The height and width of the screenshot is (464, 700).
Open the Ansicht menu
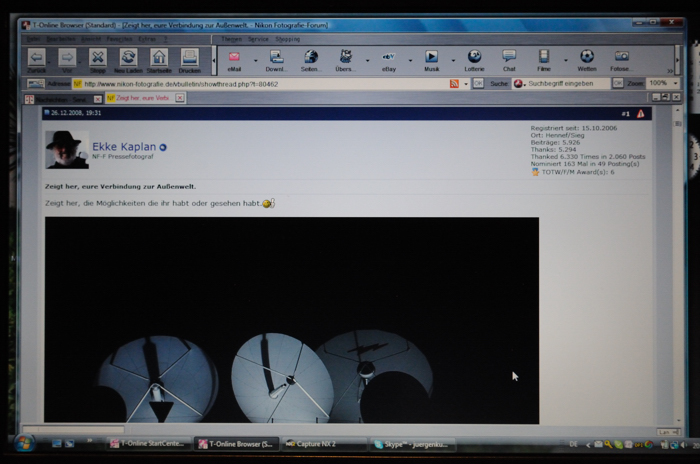pos(91,39)
